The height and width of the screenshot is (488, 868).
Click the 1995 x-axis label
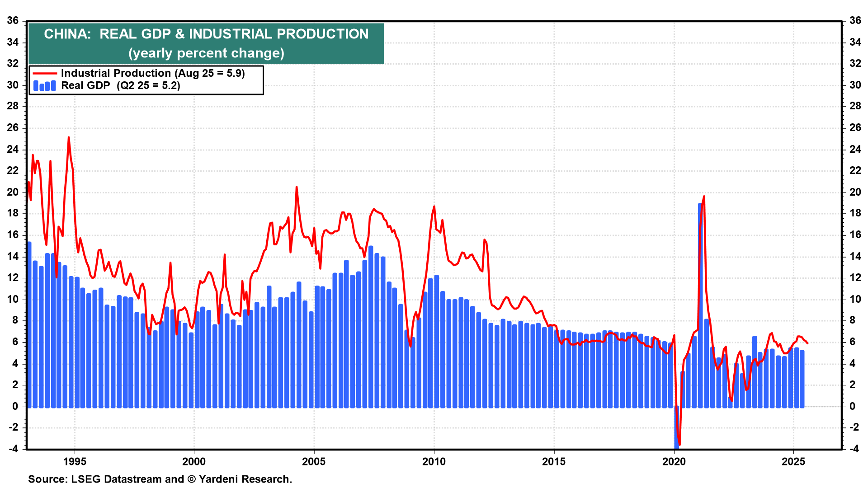75,461
